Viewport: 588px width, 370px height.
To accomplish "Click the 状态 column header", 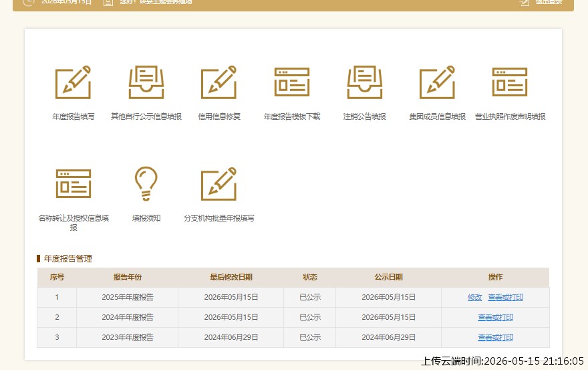I will tap(310, 277).
